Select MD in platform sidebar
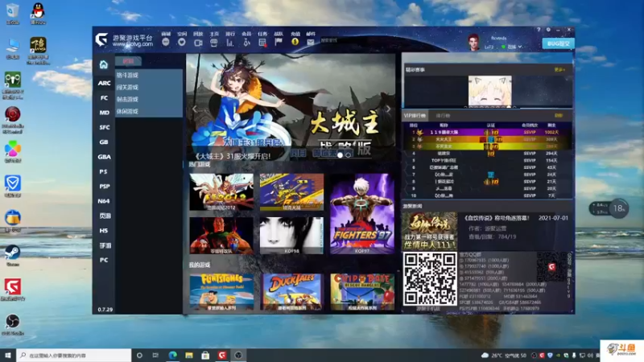Viewport: 644px width, 362px height. [x=104, y=113]
